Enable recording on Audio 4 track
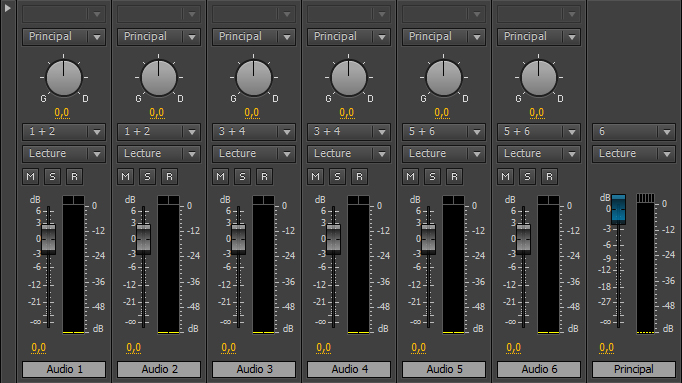 point(359,177)
